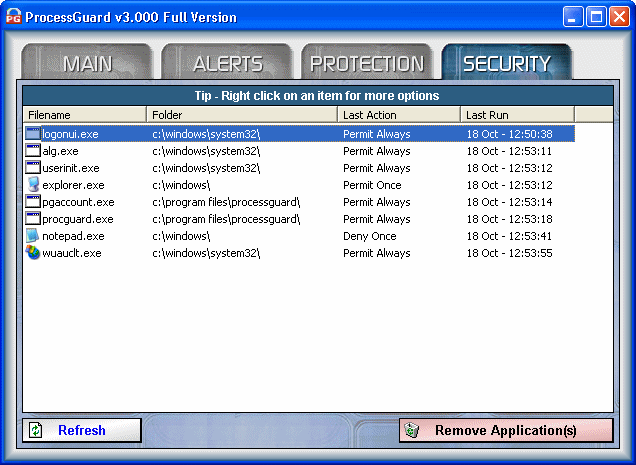Click the Refresh button
Image resolution: width=636 pixels, height=465 pixels.
[82, 430]
